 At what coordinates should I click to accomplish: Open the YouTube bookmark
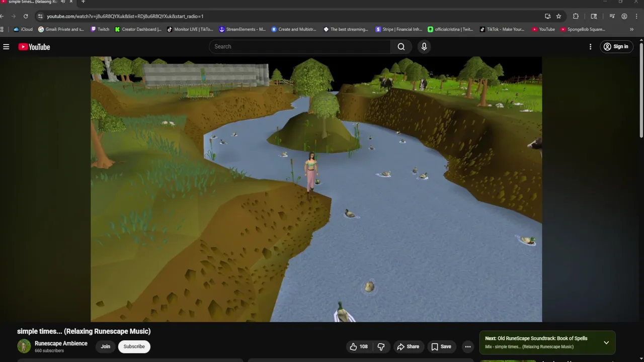click(x=543, y=29)
